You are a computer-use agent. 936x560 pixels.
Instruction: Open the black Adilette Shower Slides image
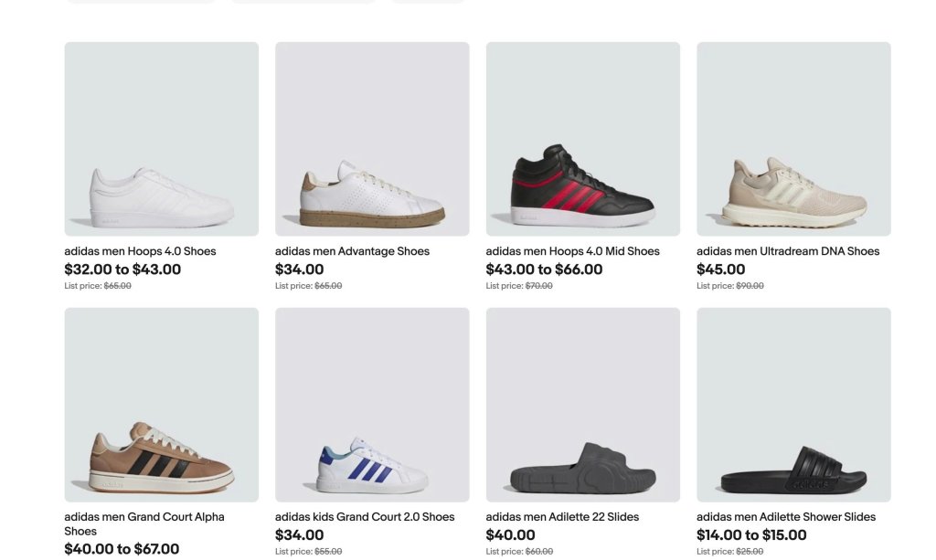[x=793, y=405]
